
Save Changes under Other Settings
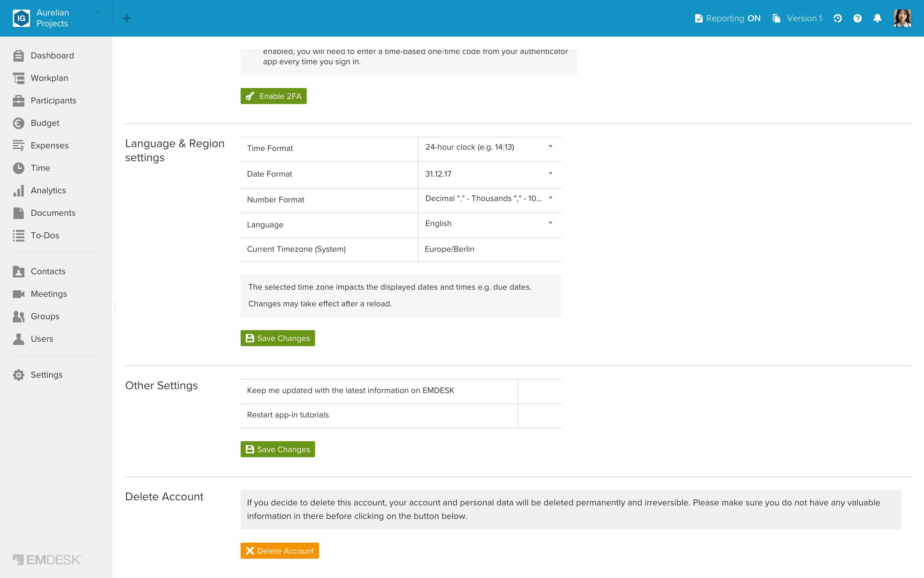(278, 449)
